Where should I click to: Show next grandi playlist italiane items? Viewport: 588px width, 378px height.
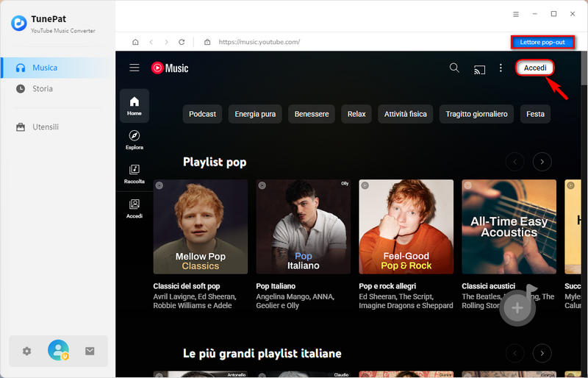(542, 353)
